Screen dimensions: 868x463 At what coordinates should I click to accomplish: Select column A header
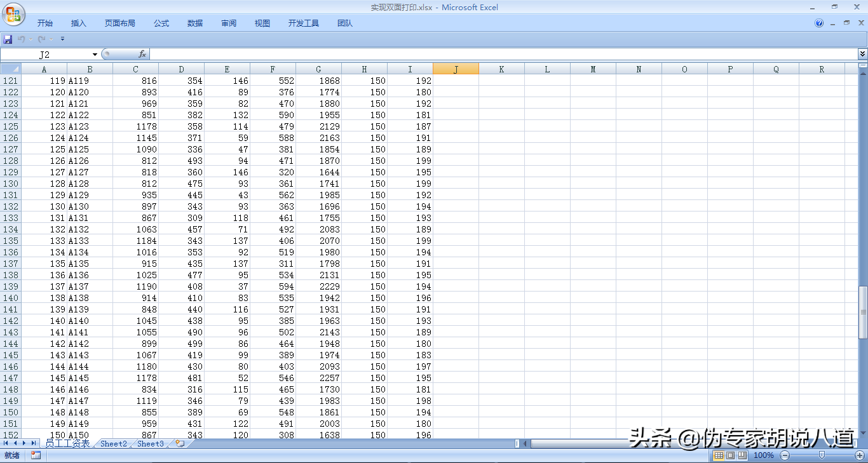click(44, 69)
